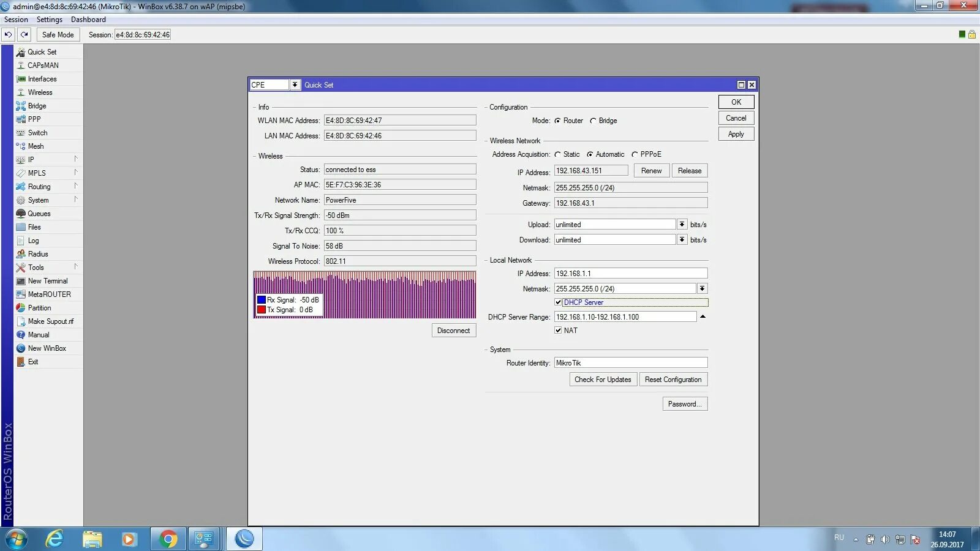Click the Router Identity field

(631, 363)
